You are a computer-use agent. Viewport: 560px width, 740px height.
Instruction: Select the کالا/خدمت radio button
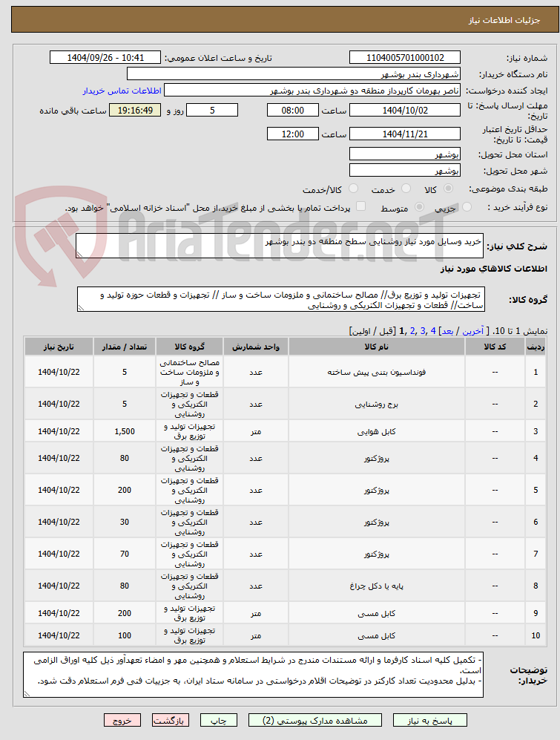(x=353, y=189)
